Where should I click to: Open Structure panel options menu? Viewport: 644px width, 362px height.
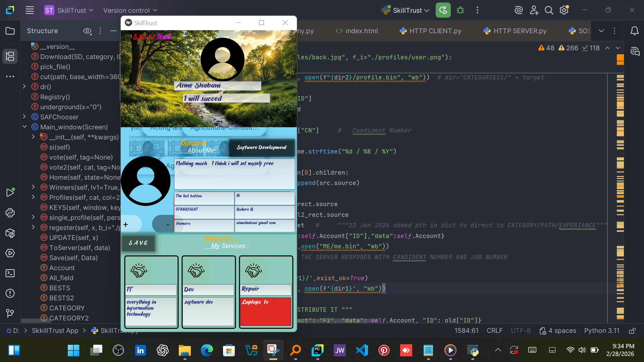click(100, 31)
